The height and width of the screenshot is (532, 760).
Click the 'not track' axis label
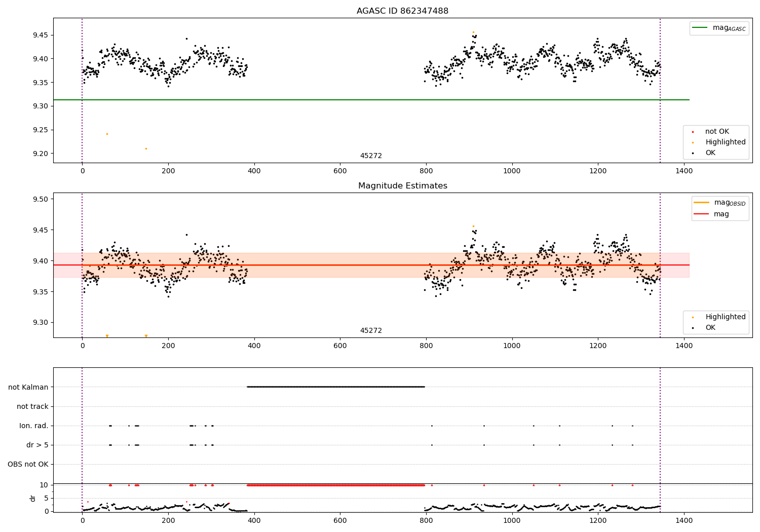point(32,406)
